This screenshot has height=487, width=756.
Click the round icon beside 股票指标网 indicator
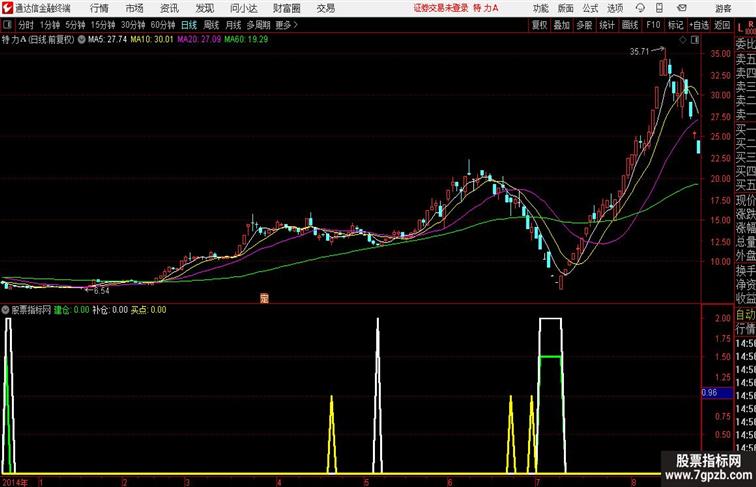[x=5, y=310]
